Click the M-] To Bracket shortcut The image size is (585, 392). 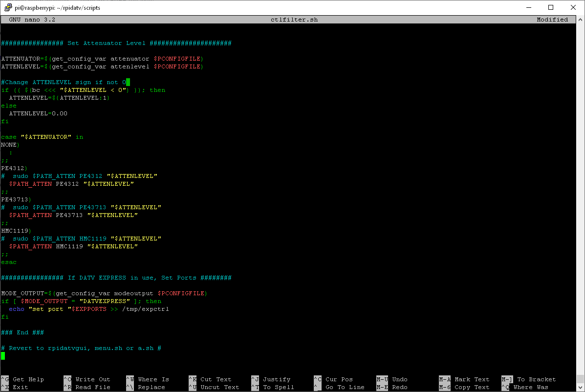point(529,379)
